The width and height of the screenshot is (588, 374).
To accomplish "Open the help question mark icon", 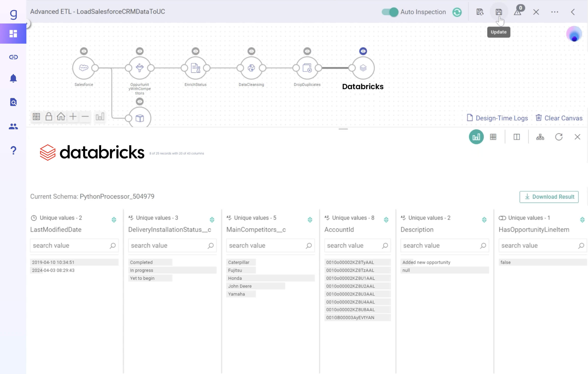I will pos(13,150).
